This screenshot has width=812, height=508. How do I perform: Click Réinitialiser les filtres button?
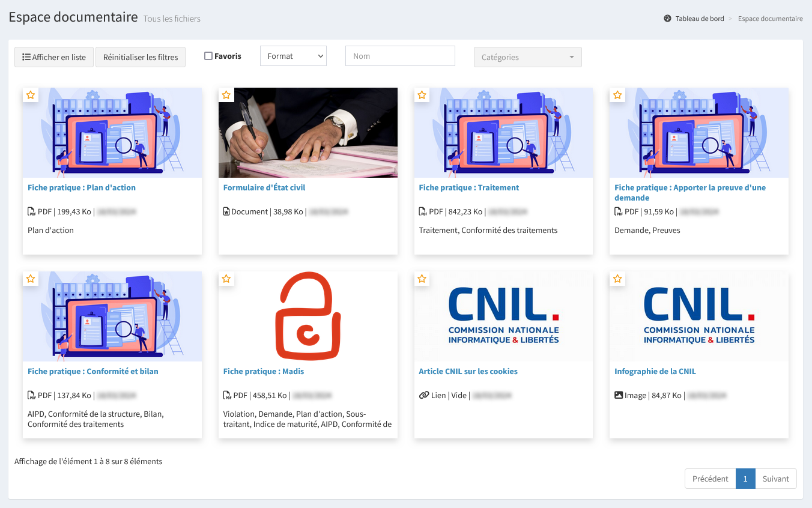[141, 57]
